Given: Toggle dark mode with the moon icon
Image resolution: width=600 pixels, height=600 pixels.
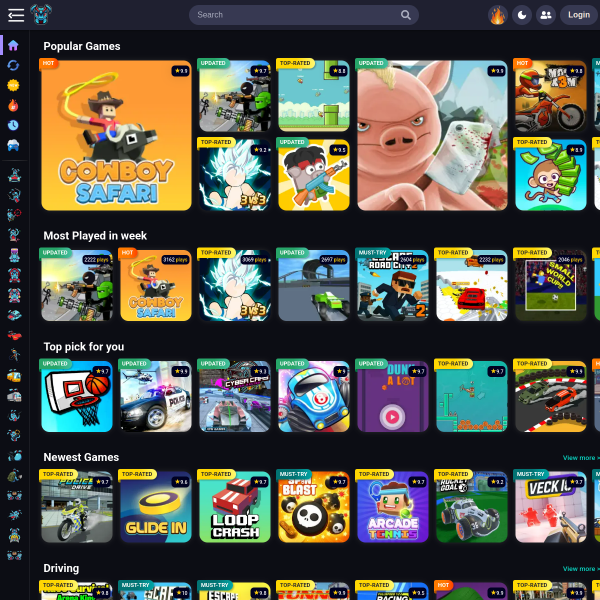Looking at the screenshot, I should coord(521,15).
